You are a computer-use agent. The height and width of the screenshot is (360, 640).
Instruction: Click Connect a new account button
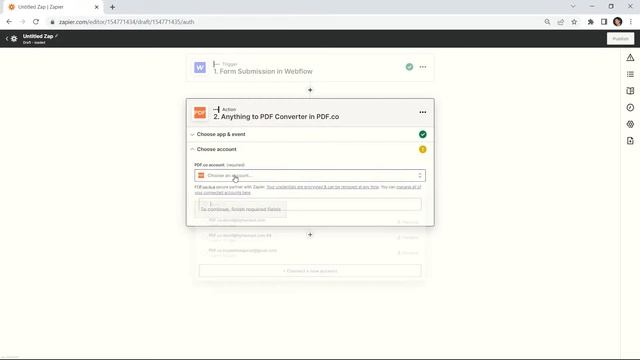point(310,271)
